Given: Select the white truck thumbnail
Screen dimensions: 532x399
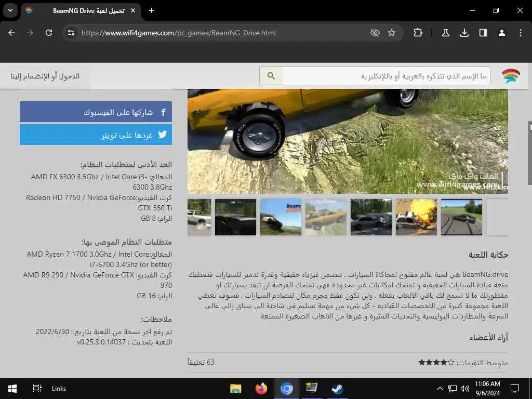Looking at the screenshot, I should (199, 217).
